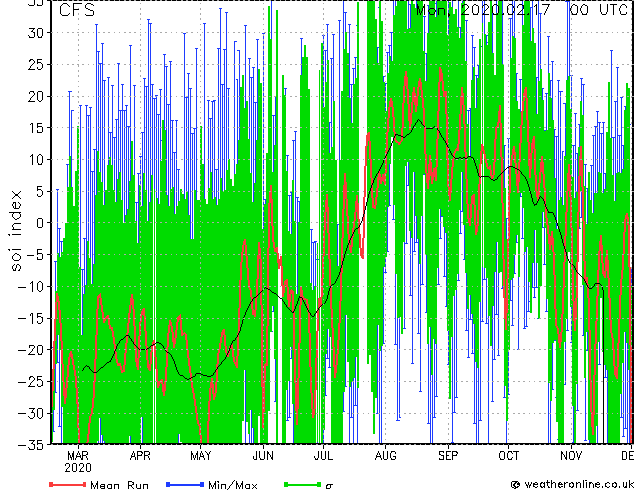Click the sigma symbol legend label
Image resolution: width=634 pixels, height=490 pixels.
tap(329, 485)
